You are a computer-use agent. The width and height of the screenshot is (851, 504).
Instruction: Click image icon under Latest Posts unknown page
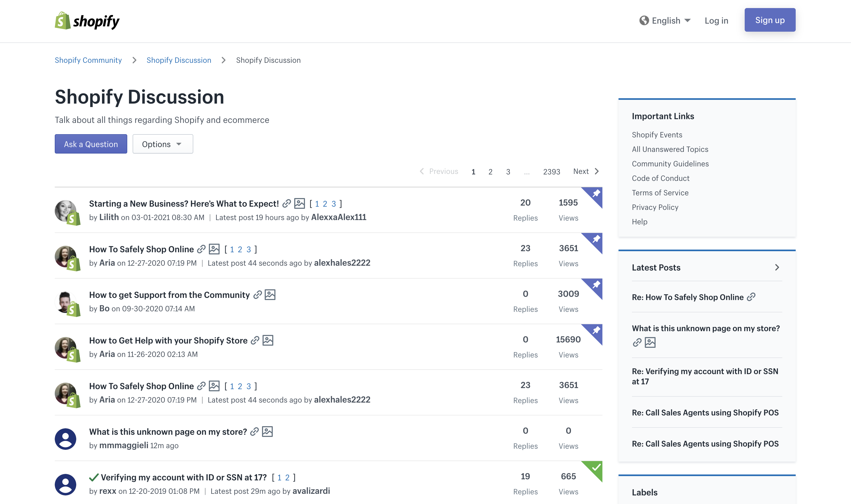pos(650,342)
